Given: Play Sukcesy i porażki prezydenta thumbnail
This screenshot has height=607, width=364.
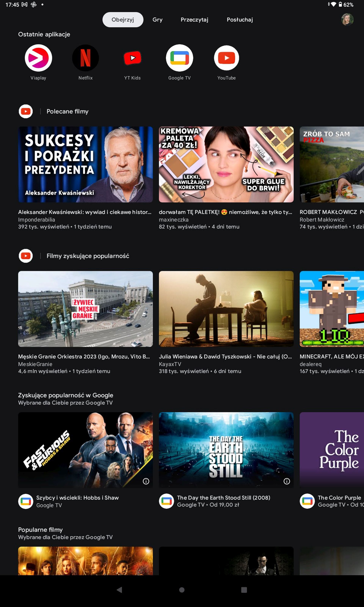Looking at the screenshot, I should tap(85, 164).
